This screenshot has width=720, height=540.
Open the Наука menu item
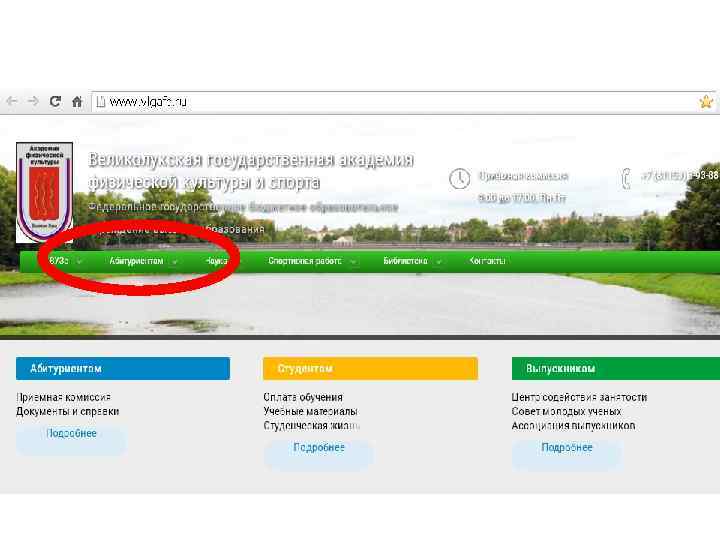tap(216, 261)
